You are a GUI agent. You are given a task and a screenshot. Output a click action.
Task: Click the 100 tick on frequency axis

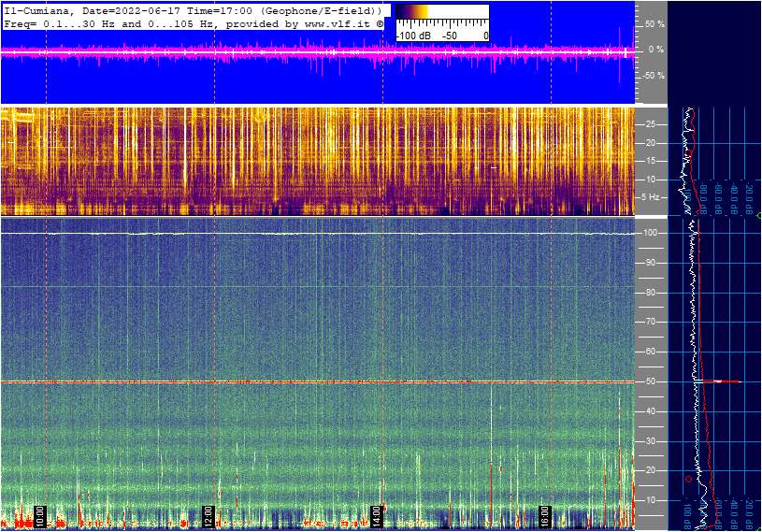[648, 233]
